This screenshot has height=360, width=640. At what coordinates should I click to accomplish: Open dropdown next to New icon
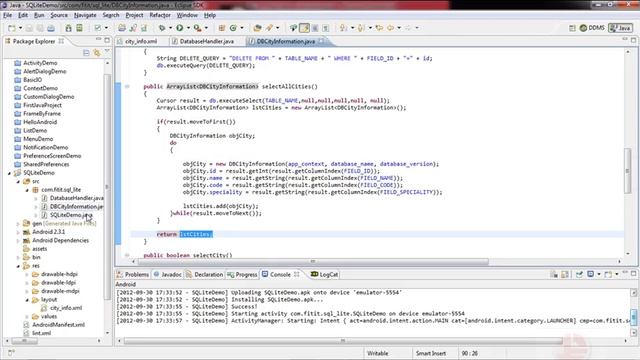click(20, 28)
